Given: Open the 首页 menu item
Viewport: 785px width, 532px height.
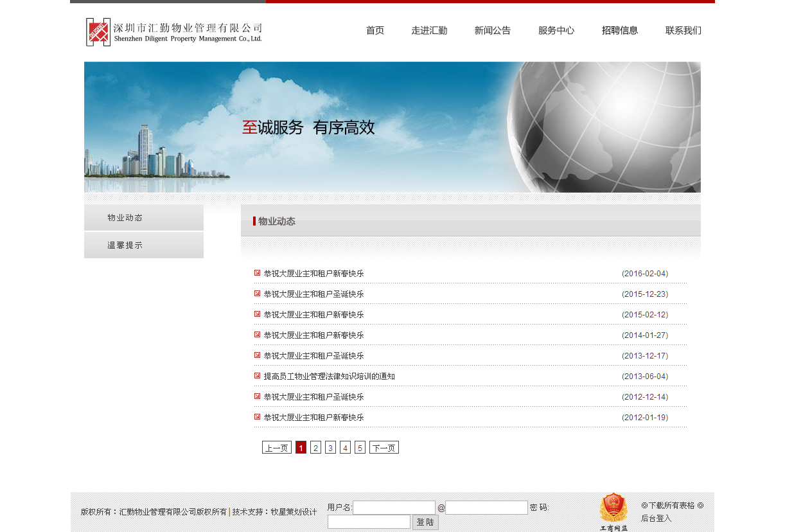Looking at the screenshot, I should pyautogui.click(x=375, y=30).
